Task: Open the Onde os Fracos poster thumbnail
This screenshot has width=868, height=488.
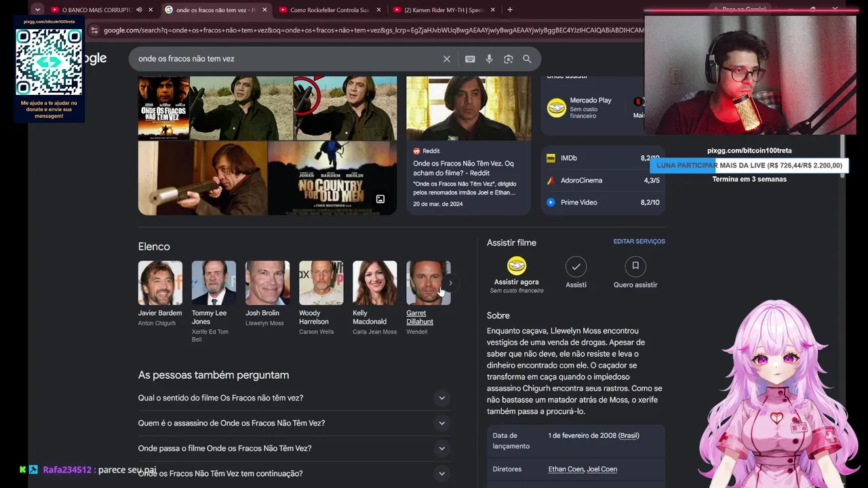Action: (163, 108)
